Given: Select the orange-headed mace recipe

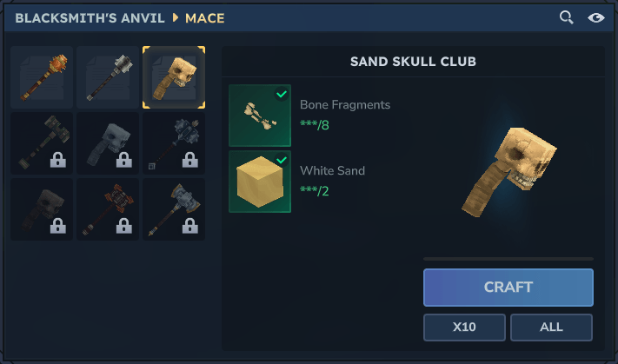Looking at the screenshot, I should pyautogui.click(x=42, y=77).
